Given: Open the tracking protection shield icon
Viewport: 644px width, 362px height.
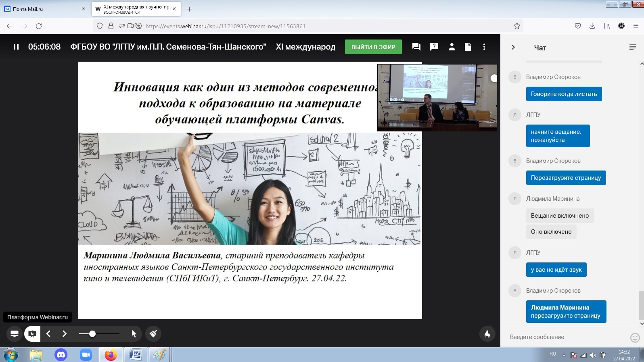Looking at the screenshot, I should pyautogui.click(x=100, y=26).
